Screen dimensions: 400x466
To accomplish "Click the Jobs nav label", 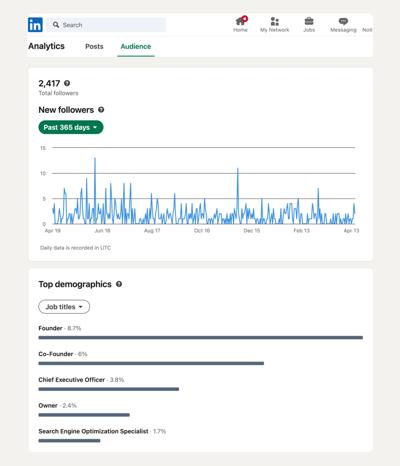I will 309,30.
